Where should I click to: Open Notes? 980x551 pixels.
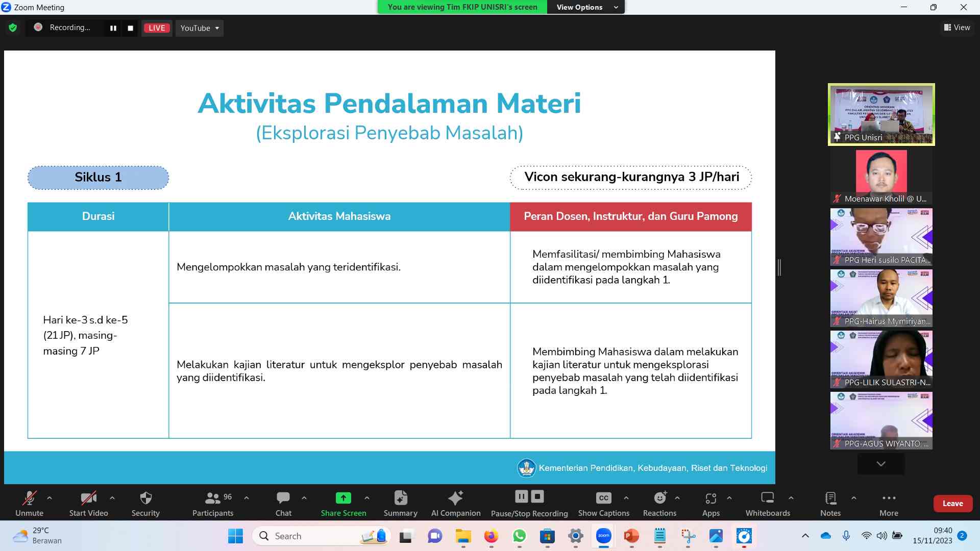click(830, 504)
